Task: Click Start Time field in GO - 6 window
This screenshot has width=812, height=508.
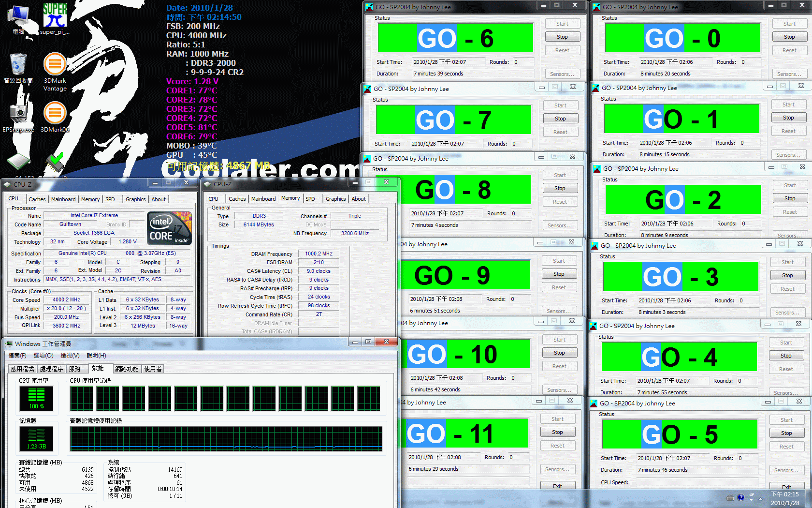Action: [x=448, y=62]
